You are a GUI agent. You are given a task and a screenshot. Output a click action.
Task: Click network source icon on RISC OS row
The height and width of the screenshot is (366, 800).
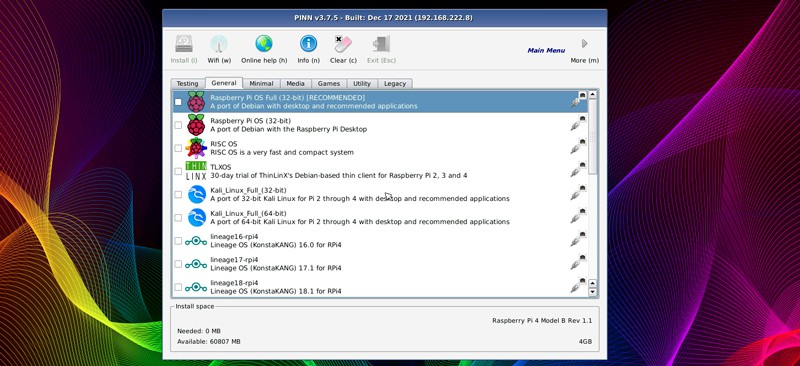(578, 147)
